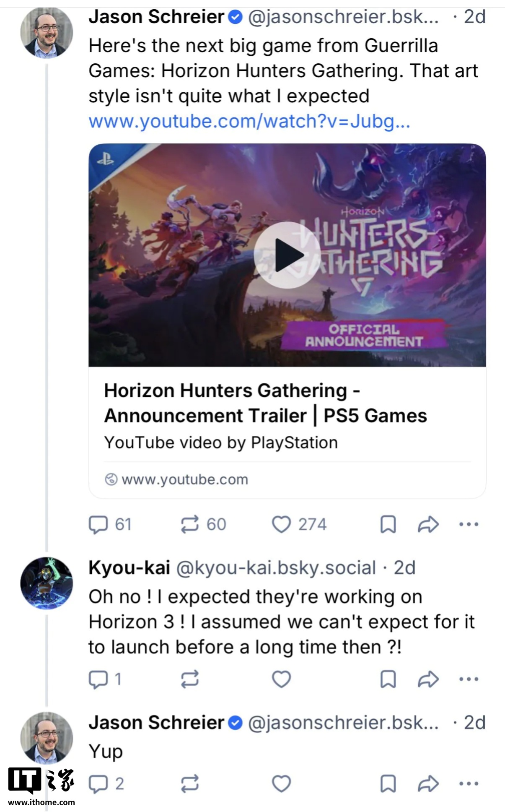Open more options for the first post

(469, 524)
